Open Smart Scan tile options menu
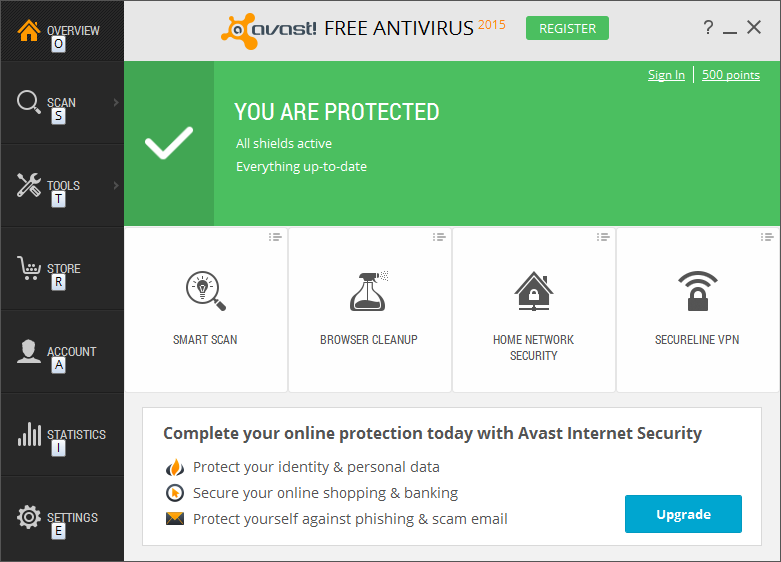Screen dimensions: 781x562 (x=274, y=237)
